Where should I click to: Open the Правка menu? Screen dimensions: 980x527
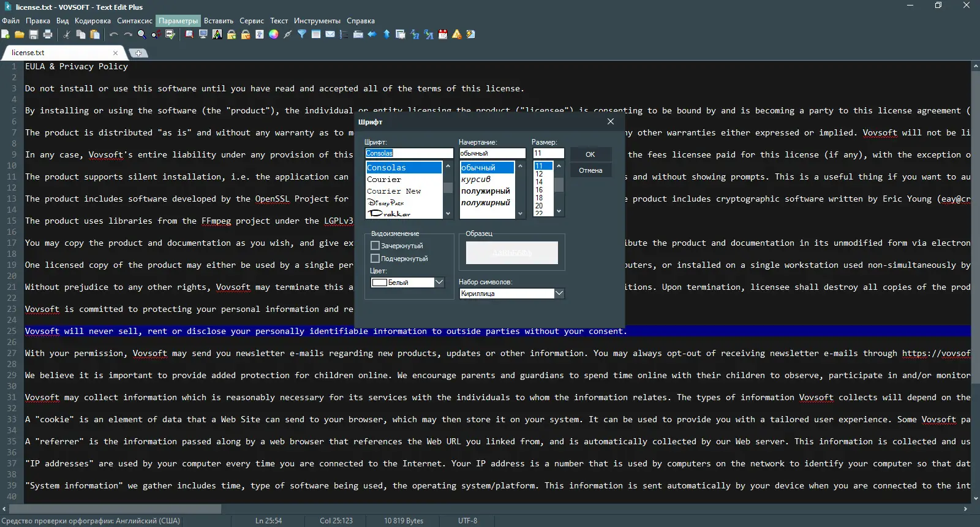38,21
